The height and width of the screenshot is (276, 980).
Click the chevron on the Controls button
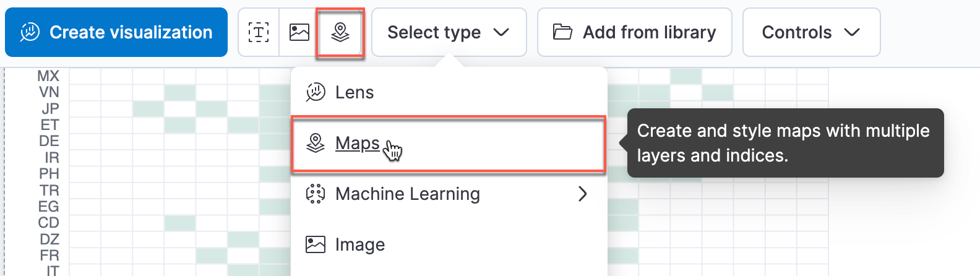(852, 32)
